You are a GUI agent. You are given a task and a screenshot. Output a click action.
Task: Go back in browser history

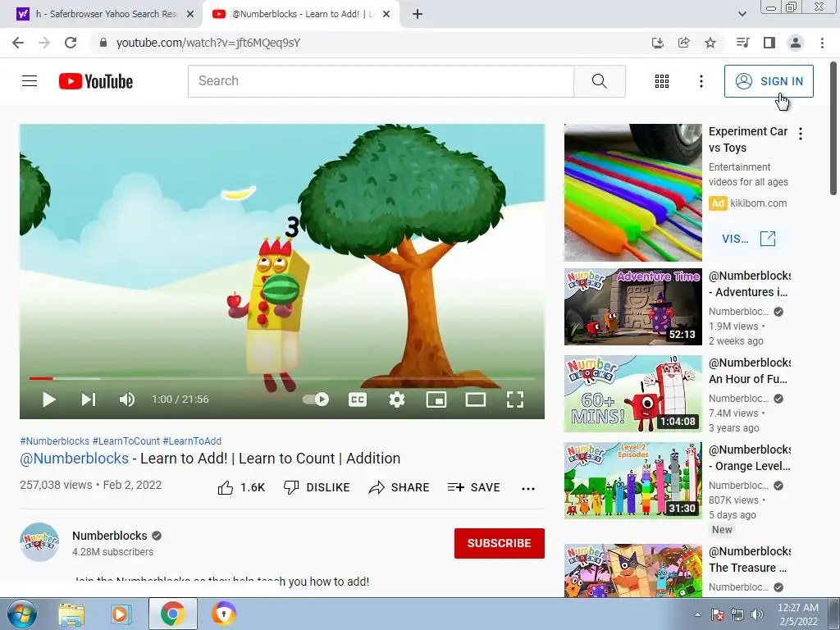18,43
